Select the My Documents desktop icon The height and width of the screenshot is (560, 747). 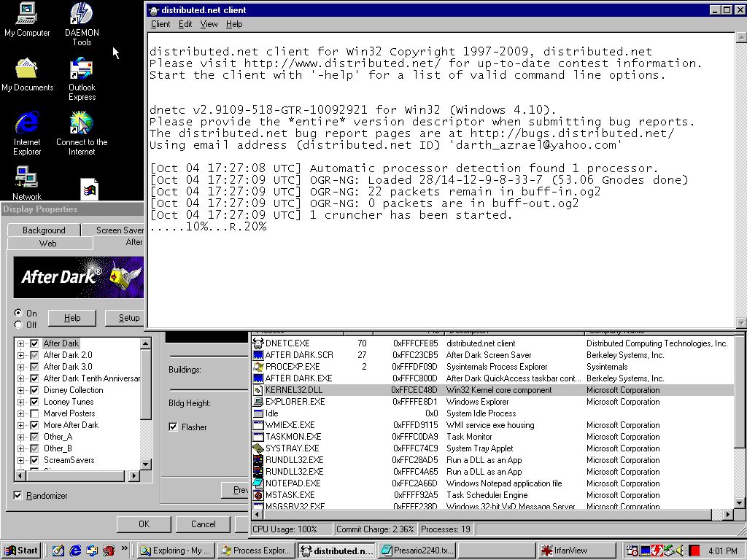[27, 75]
